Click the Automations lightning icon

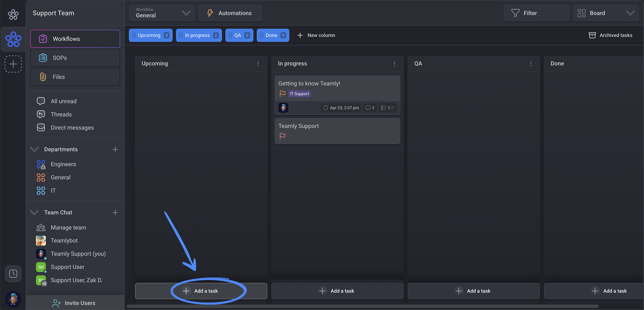(x=210, y=13)
